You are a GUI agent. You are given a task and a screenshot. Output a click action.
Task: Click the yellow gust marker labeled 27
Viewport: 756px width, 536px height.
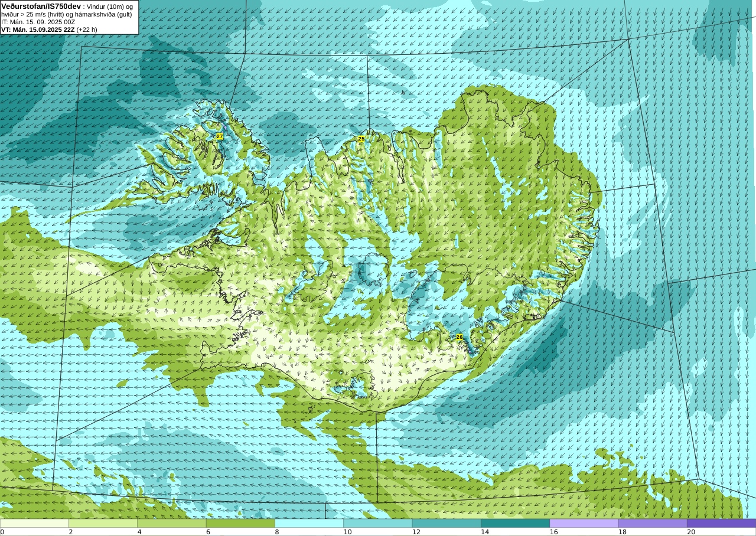click(220, 136)
